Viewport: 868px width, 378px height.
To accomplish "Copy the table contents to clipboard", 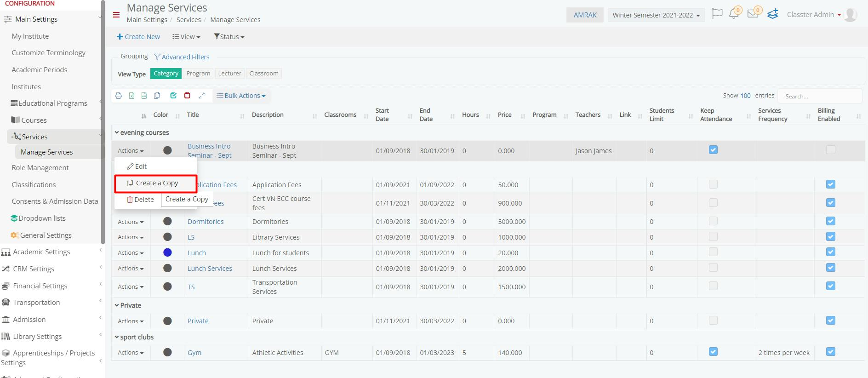I will click(x=157, y=96).
